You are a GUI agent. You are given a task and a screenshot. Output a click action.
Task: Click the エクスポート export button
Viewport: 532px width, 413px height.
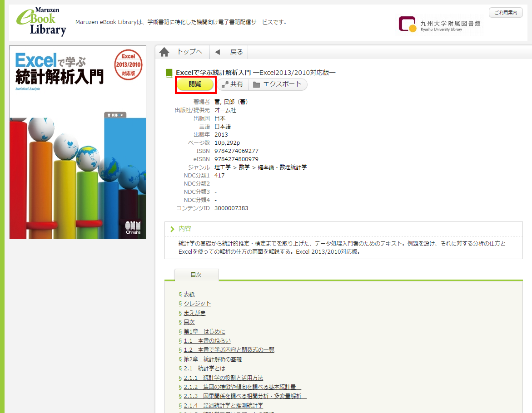click(x=278, y=84)
